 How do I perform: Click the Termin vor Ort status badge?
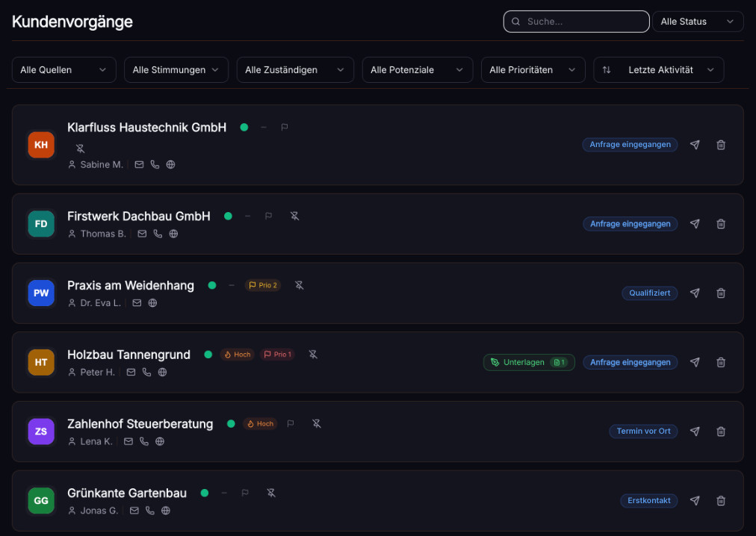643,431
